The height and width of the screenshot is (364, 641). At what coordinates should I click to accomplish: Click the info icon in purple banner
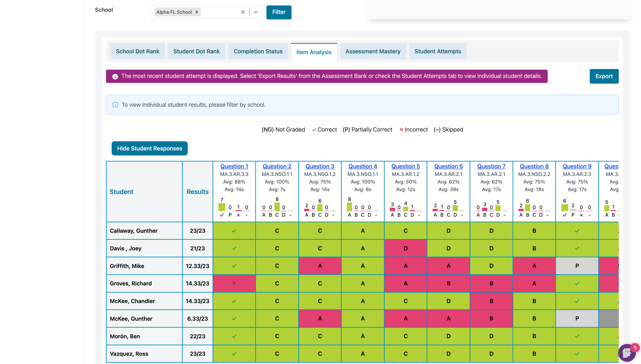pos(115,76)
